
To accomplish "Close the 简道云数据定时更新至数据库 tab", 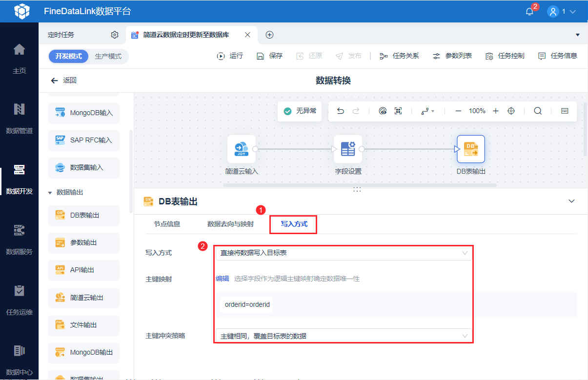I will pyautogui.click(x=247, y=35).
